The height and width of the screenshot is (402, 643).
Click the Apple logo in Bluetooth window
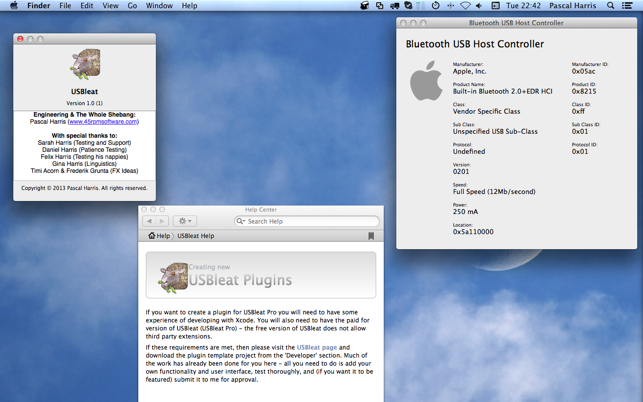pyautogui.click(x=426, y=81)
